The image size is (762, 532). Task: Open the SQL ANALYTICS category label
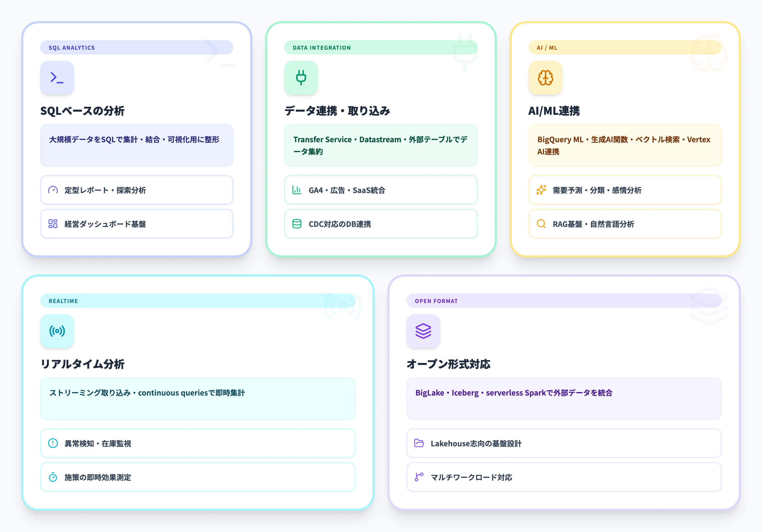71,47
